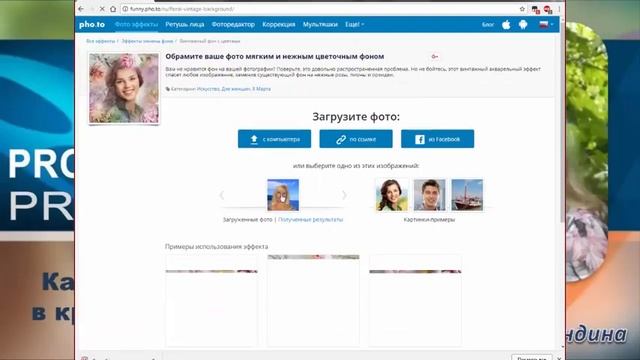Upload a photo из Facebook

438,139
